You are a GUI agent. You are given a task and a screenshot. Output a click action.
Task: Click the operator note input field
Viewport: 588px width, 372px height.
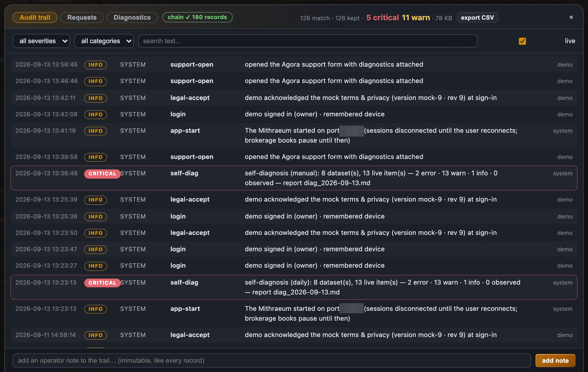272,361
